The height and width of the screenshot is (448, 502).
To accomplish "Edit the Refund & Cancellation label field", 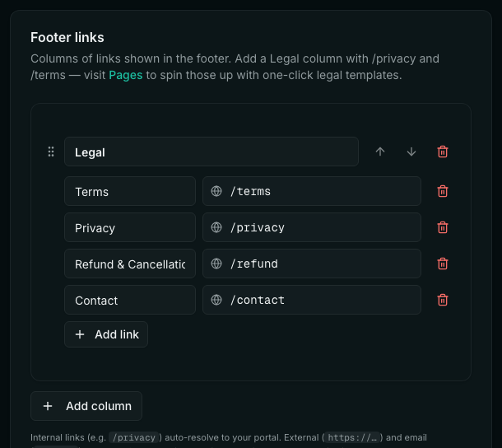I will 130,264.
